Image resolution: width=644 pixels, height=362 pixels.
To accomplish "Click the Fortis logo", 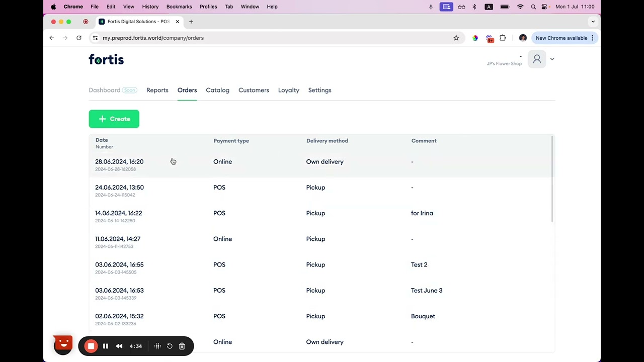I will (x=106, y=59).
